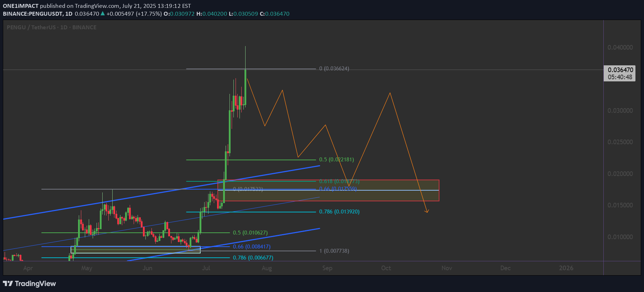Select the 0.786 (0.013920) Fibonacci label

coord(339,212)
